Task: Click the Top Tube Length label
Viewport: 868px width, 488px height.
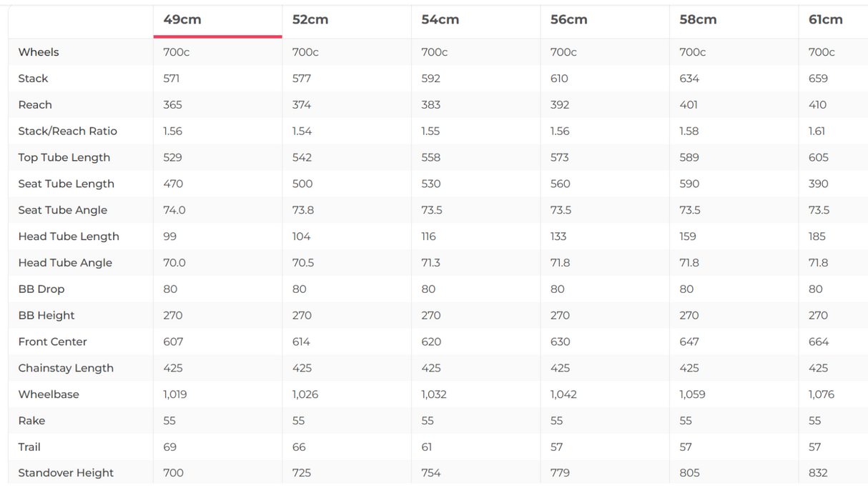Action: click(x=64, y=158)
